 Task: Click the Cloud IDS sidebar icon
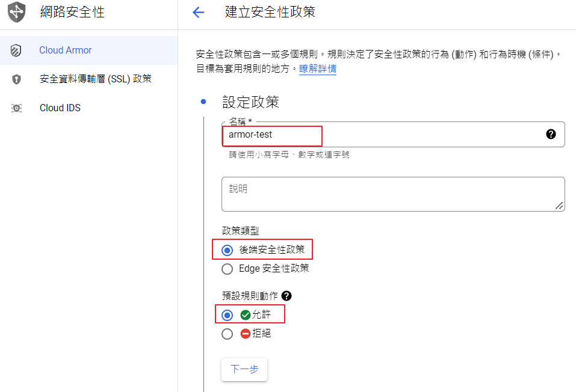coord(16,108)
